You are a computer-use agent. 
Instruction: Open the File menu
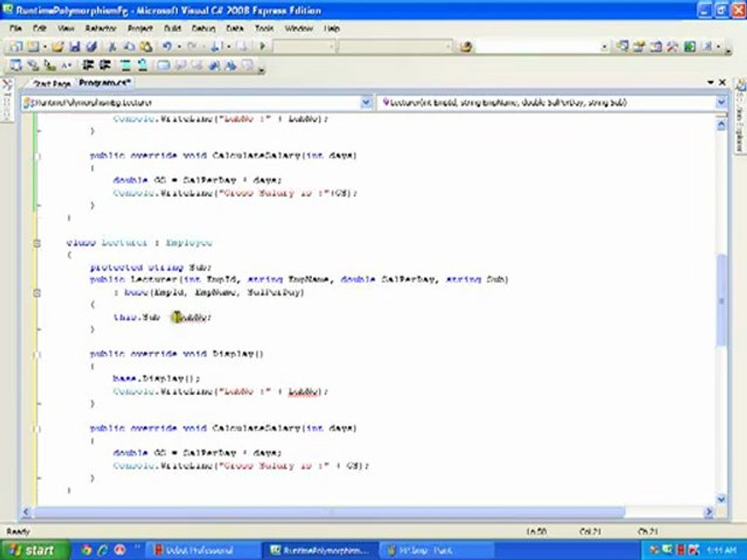click(x=16, y=28)
